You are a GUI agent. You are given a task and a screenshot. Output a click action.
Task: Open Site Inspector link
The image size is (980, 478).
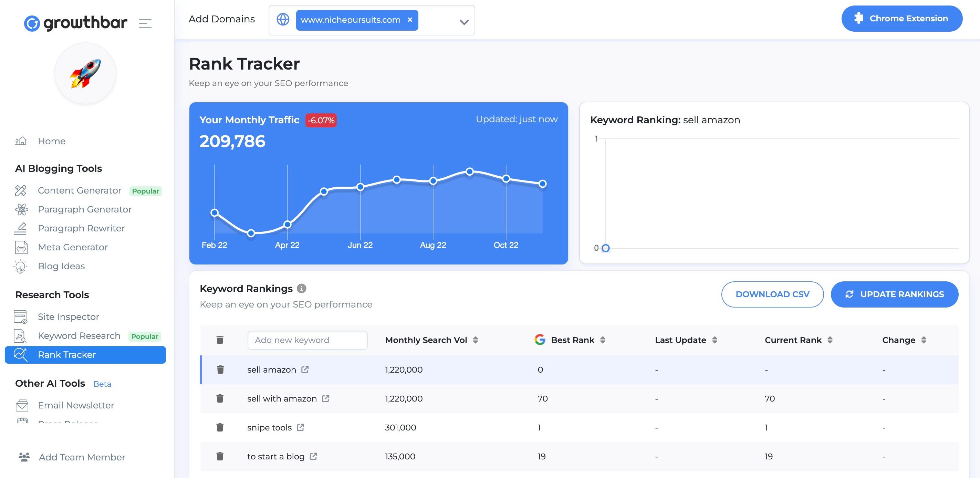point(69,316)
